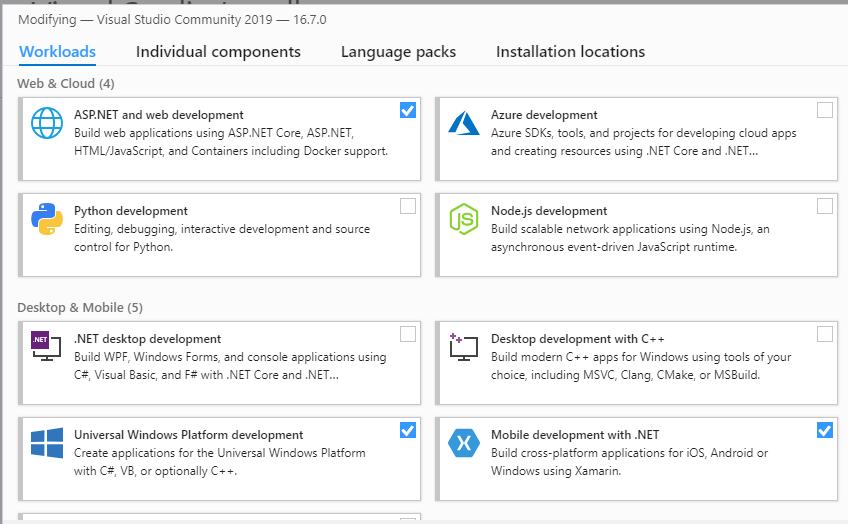Select Universal Windows Platform development title
Screen dimensions: 848x524
pos(189,435)
